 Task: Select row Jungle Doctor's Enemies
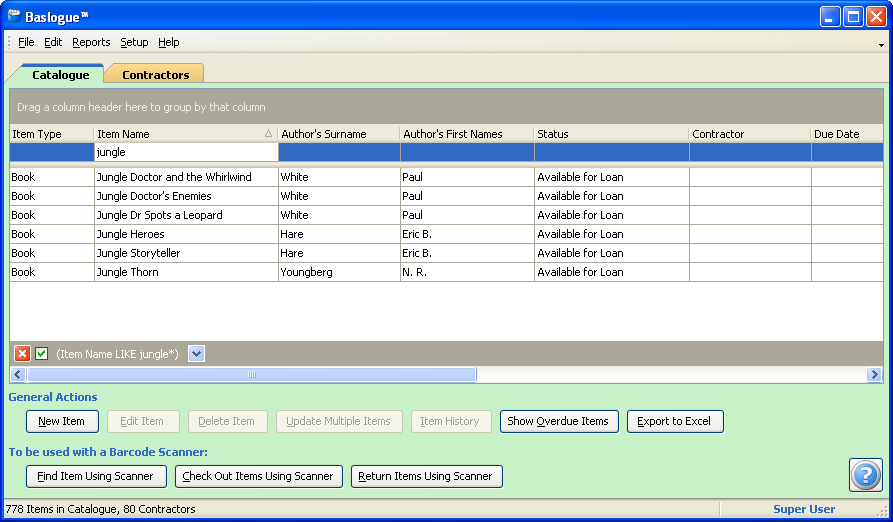[x=446, y=196]
